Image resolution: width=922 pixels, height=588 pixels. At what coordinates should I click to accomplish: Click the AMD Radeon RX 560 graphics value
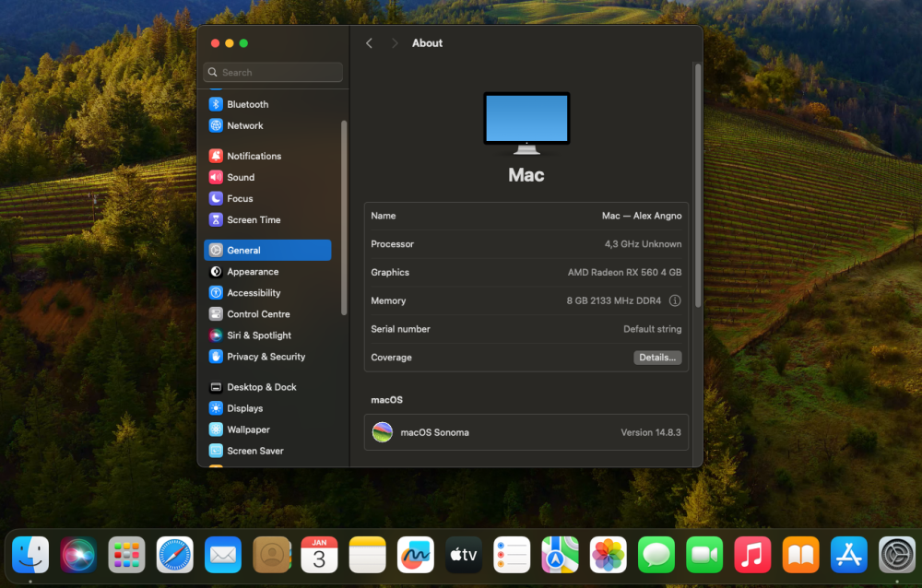click(x=624, y=272)
